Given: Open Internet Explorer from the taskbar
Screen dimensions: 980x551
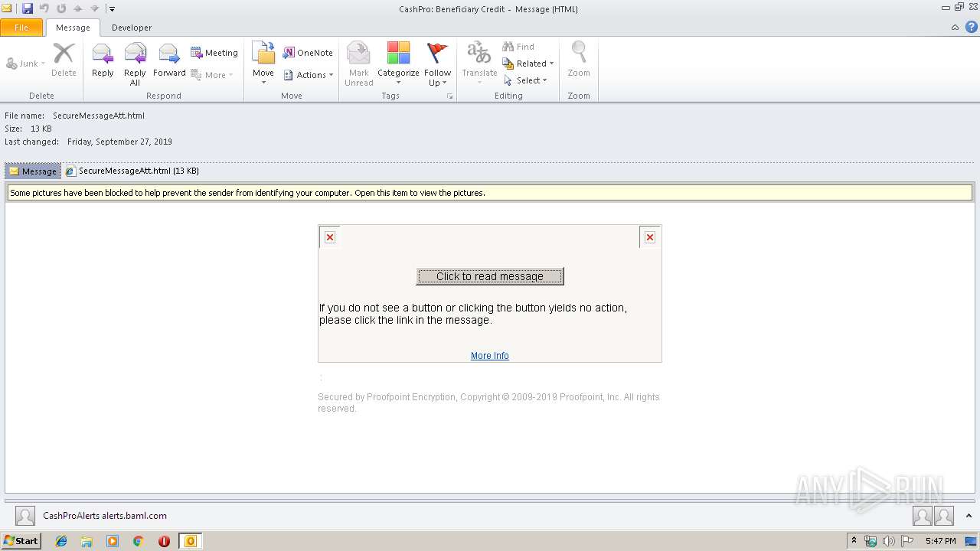Looking at the screenshot, I should click(x=61, y=541).
